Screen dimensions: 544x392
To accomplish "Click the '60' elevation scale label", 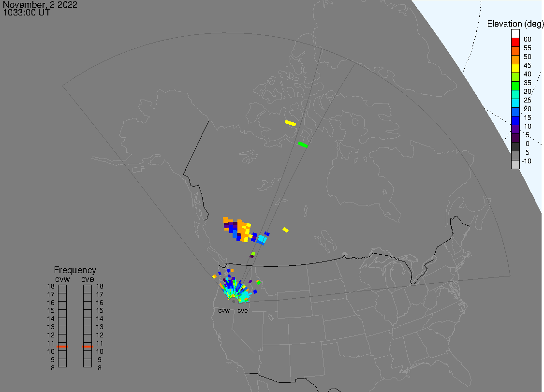I will tap(528, 39).
